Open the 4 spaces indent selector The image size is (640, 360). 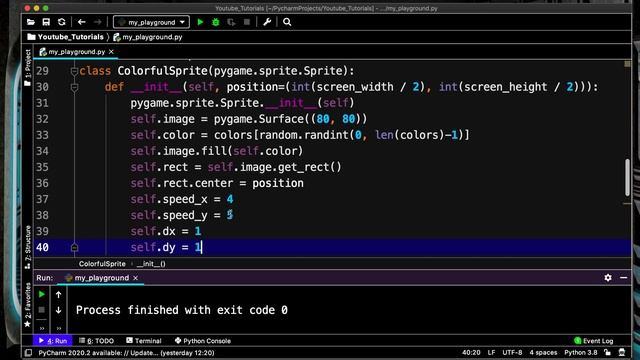(x=543, y=353)
